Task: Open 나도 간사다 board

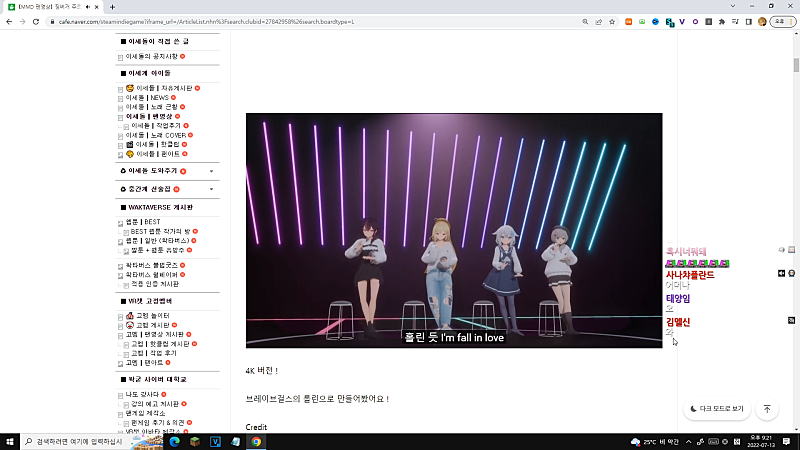Action: tap(142, 394)
